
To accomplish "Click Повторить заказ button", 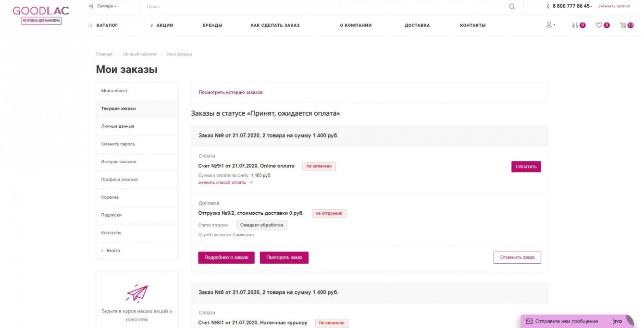I will pos(284,257).
